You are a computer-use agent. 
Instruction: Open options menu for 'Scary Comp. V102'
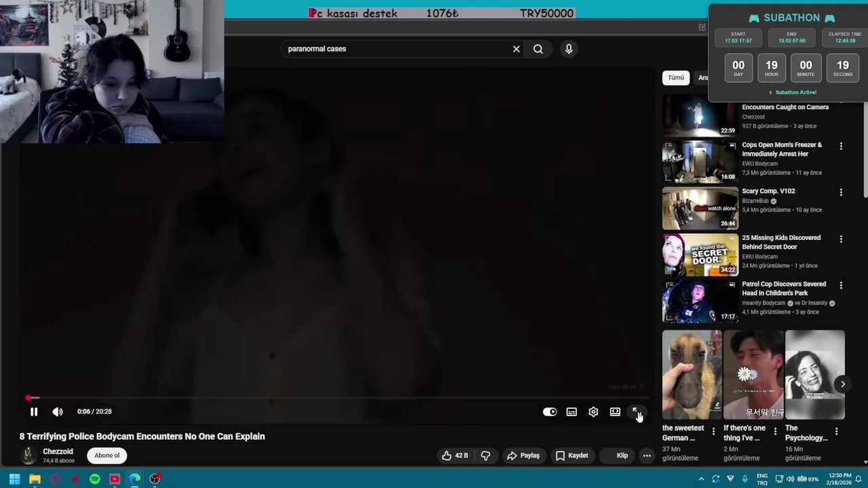coord(841,192)
